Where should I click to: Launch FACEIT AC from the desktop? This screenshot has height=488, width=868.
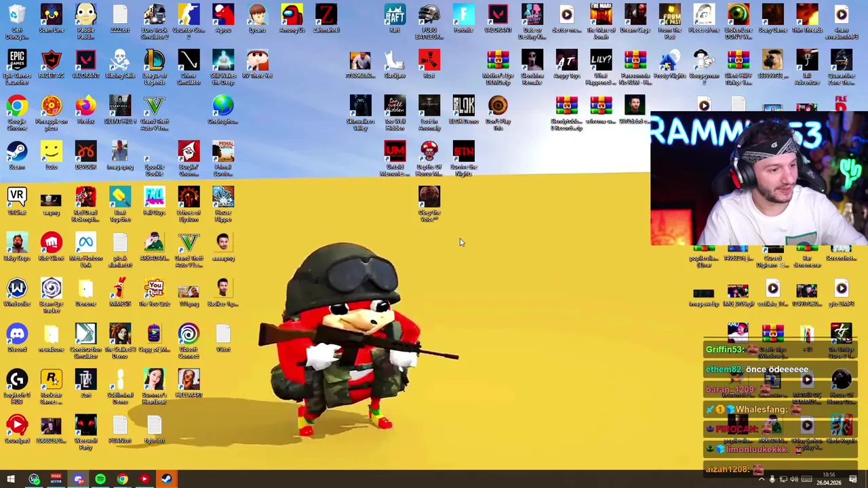click(x=52, y=64)
